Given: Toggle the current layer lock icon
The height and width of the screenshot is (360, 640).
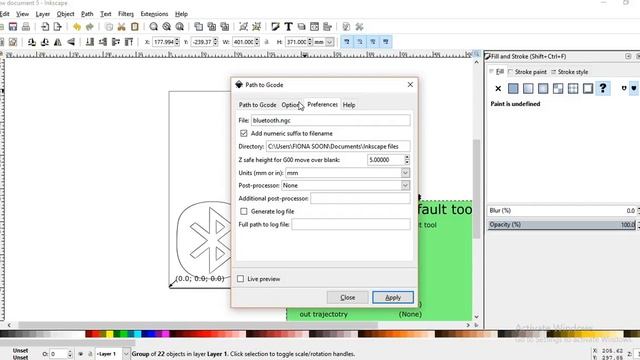Looking at the screenshot, I should coord(90,354).
